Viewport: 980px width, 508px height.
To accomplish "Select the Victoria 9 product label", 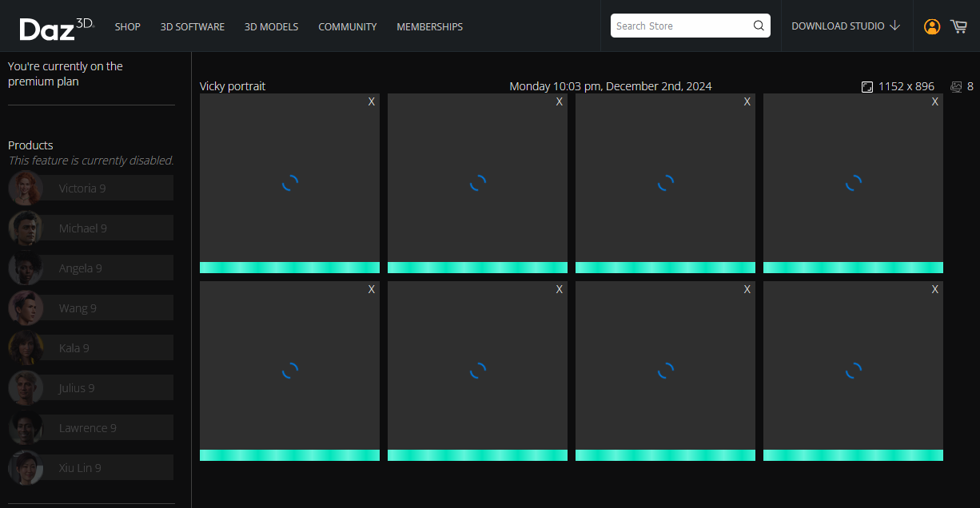I will tap(82, 189).
